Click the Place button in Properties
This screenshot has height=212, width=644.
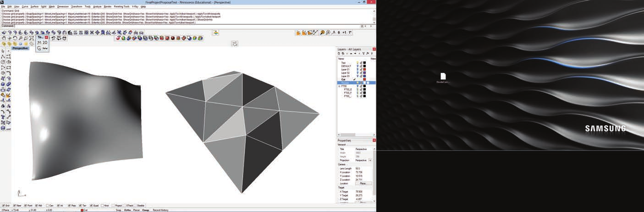(363, 183)
